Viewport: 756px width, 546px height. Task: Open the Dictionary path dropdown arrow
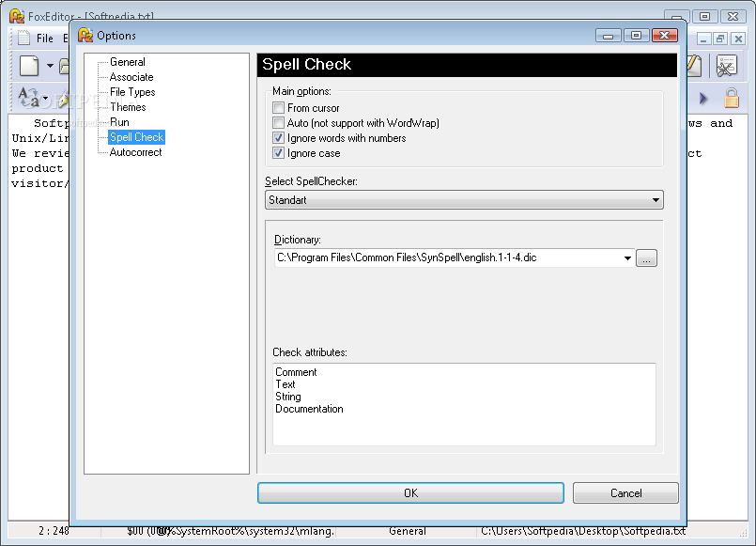(x=627, y=258)
